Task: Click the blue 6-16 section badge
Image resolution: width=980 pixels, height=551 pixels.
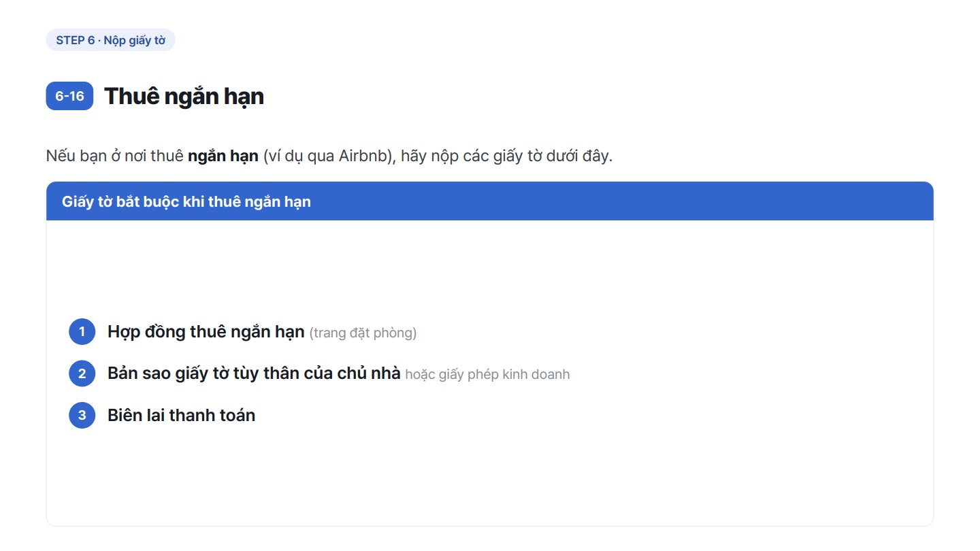Action: pyautogui.click(x=69, y=96)
